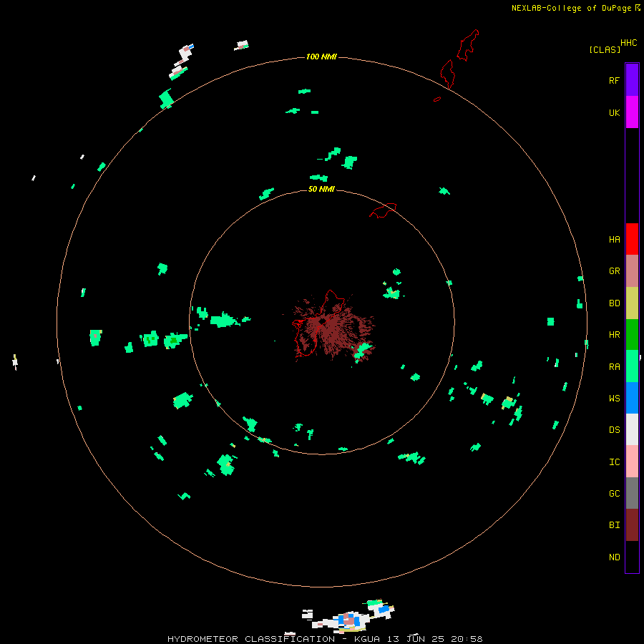Click the BI brown legend swatch
The width and height of the screenshot is (644, 644).
(x=632, y=525)
